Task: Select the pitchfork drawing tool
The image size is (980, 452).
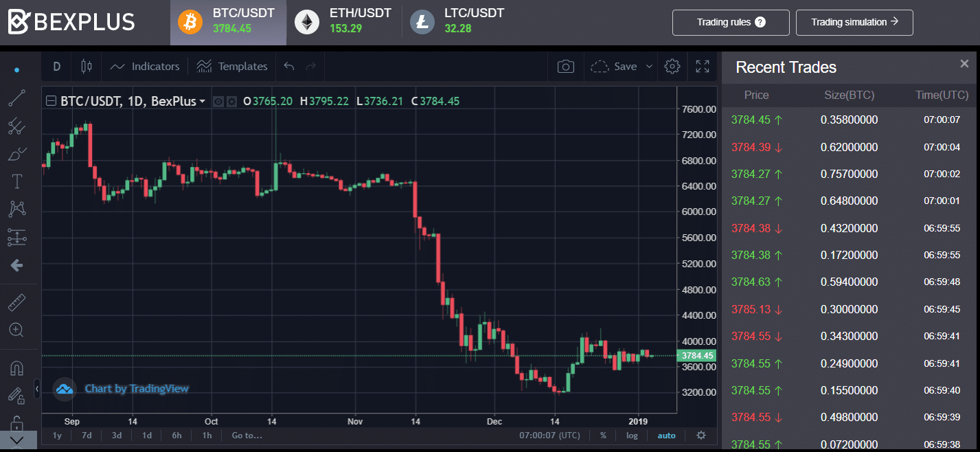Action: (16, 126)
